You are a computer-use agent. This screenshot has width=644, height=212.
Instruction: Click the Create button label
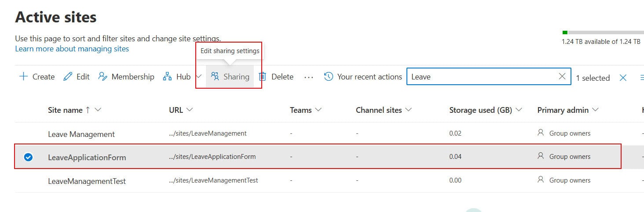pyautogui.click(x=44, y=76)
